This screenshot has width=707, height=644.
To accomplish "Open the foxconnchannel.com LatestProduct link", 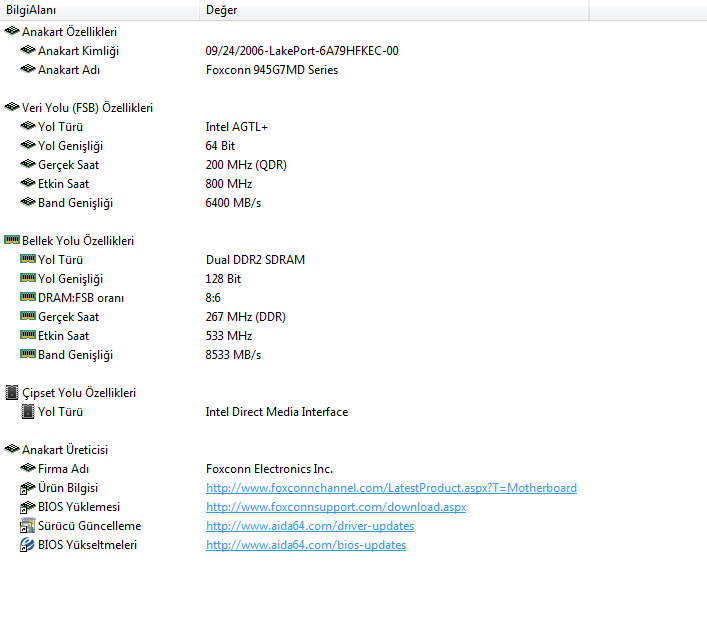I will point(391,488).
